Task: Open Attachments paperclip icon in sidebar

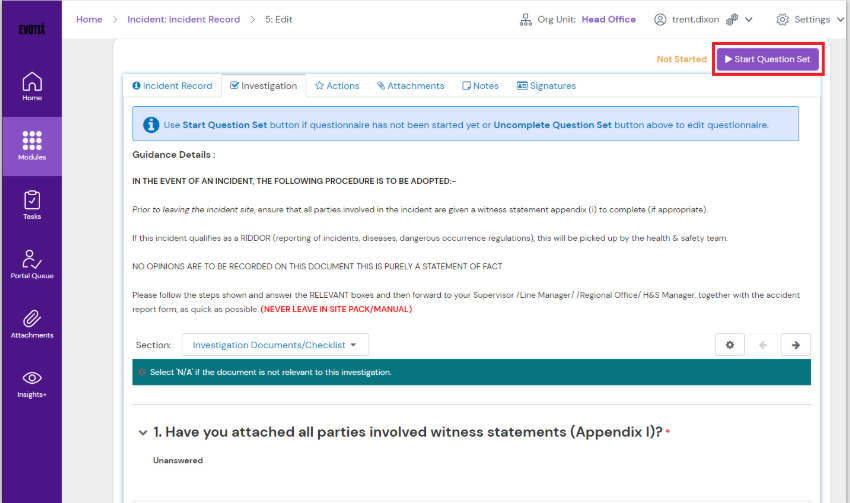Action: tap(32, 324)
